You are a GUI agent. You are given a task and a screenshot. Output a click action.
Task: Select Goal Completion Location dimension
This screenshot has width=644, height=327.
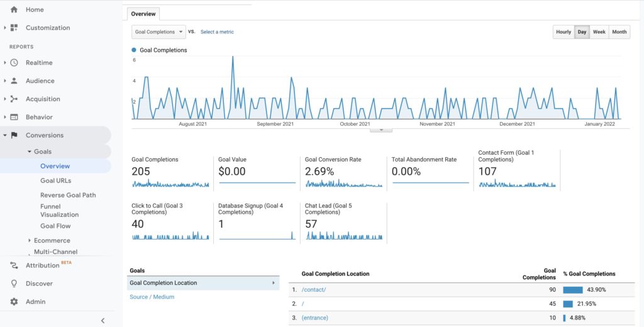point(203,282)
